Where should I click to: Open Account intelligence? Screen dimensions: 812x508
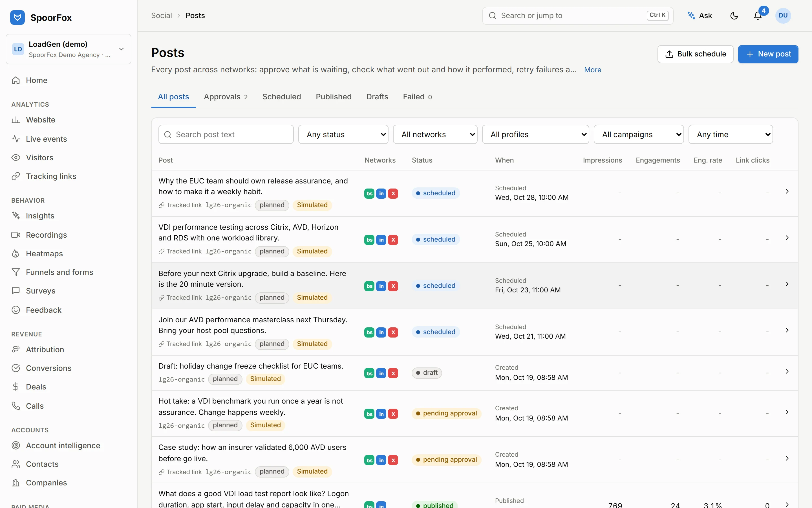[x=69, y=446]
